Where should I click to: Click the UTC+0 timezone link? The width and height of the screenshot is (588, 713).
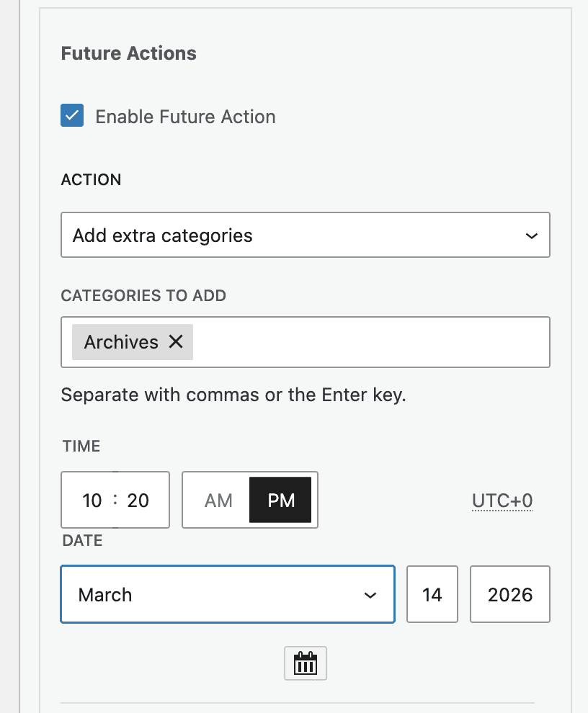click(x=502, y=500)
